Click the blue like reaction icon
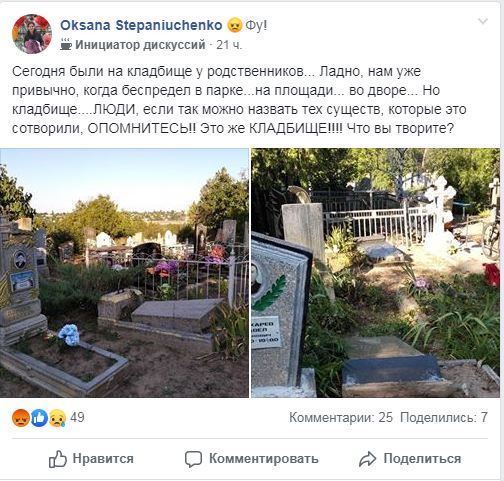The width and height of the screenshot is (504, 481). click(x=39, y=418)
